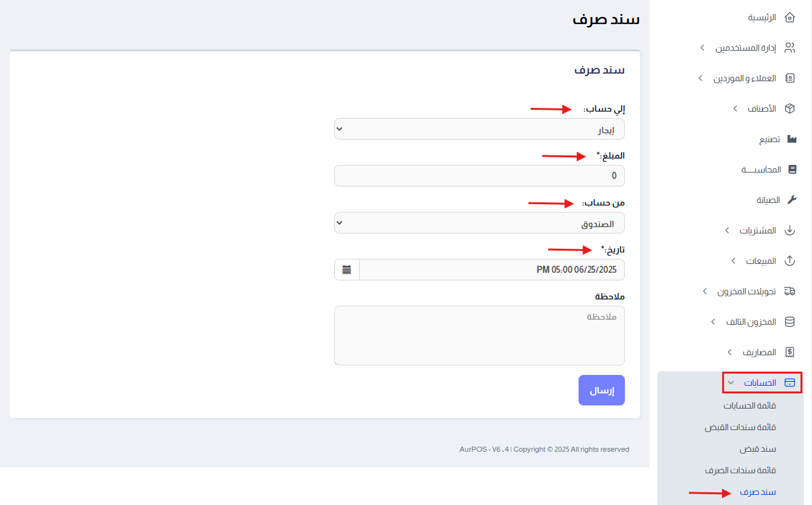Click the truck icon for تحويلات المخزون
The image size is (812, 505).
pyautogui.click(x=790, y=291)
